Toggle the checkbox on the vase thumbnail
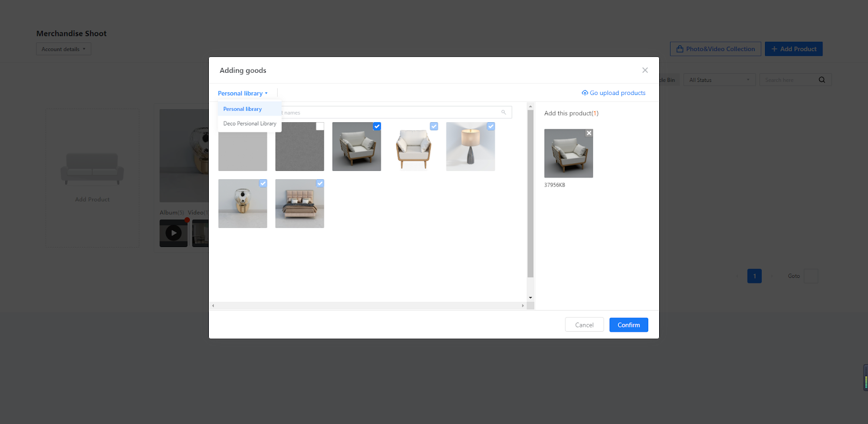The width and height of the screenshot is (868, 424). pos(263,183)
